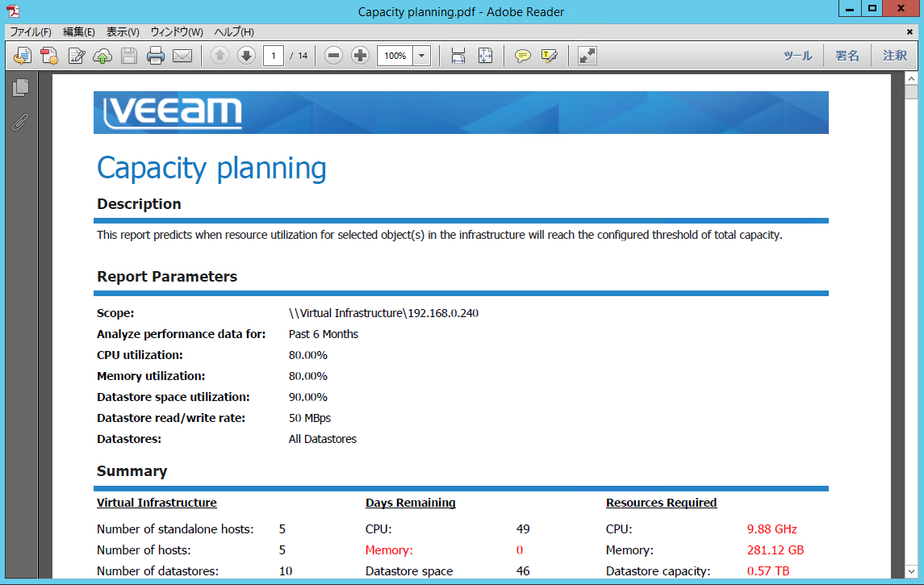The image size is (924, 585).
Task: Click 'Past 6 Months' value
Action: point(324,334)
